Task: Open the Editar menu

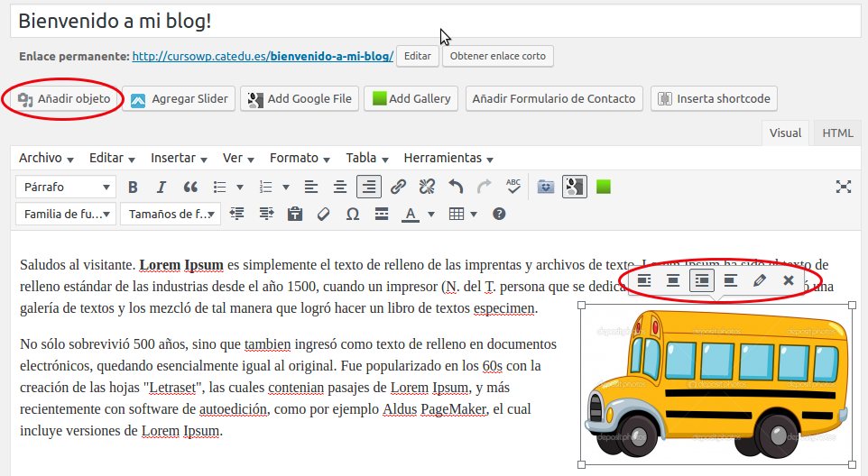Action: click(112, 158)
